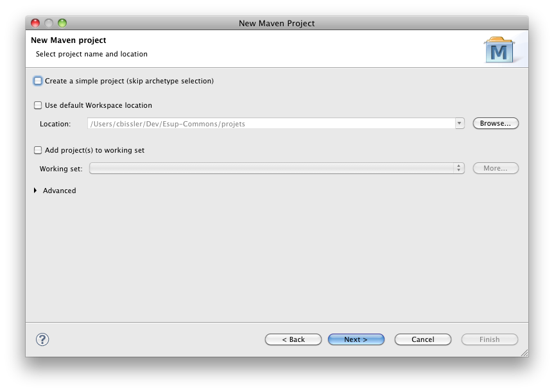This screenshot has height=392, width=554.
Task: Enable Create a simple project checkbox
Action: pos(38,81)
